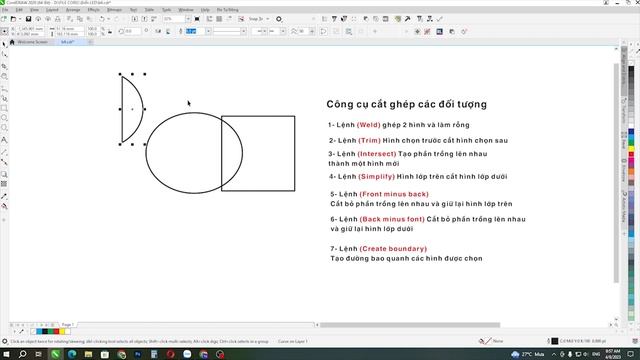The width and height of the screenshot is (640, 360).
Task: Click the Export icon in the toolbar
Action: [144, 19]
